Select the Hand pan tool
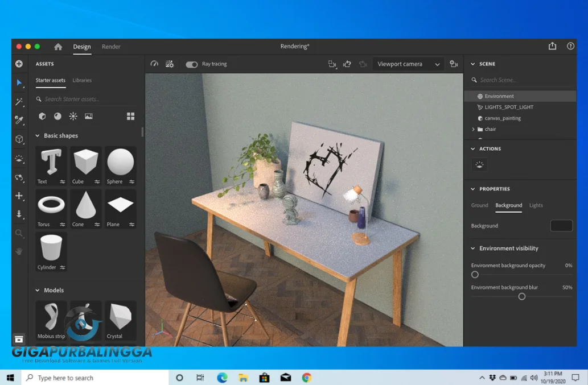Image resolution: width=588 pixels, height=385 pixels. click(19, 252)
